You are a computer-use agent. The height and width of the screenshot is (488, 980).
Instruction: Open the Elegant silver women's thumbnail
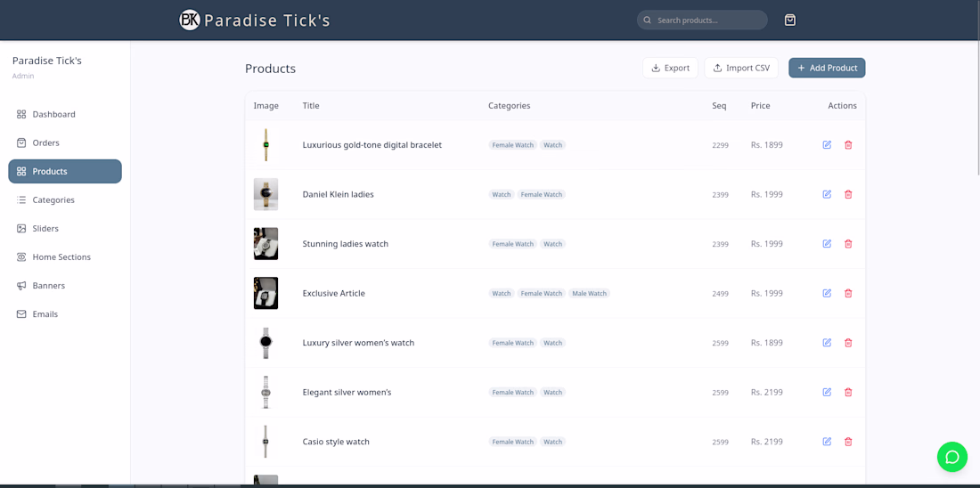(265, 392)
